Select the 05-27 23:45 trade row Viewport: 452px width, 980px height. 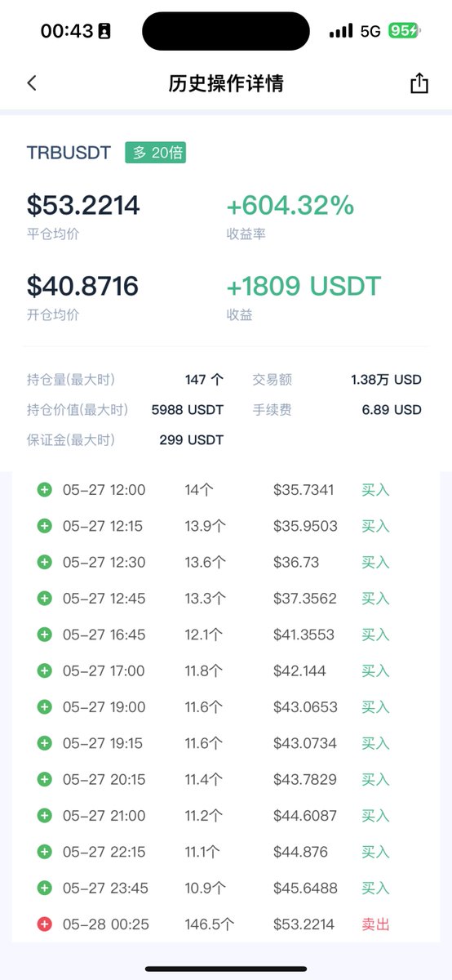(226, 888)
